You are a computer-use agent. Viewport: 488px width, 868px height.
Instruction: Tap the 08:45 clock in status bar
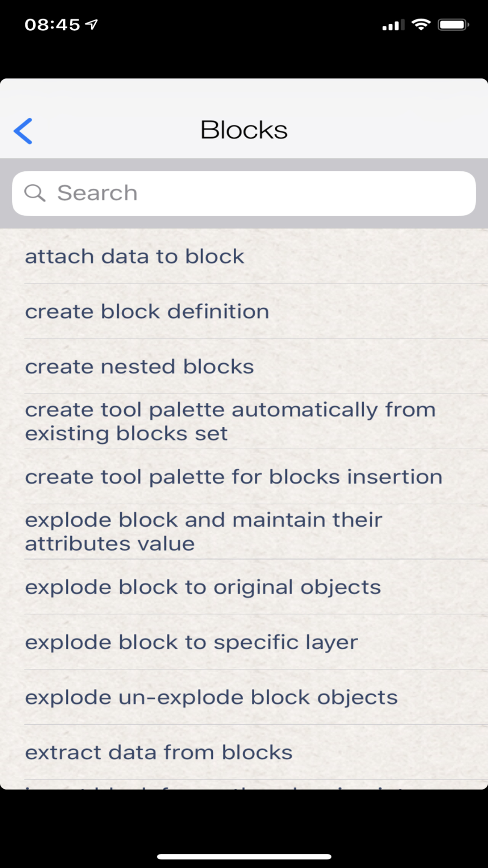52,24
